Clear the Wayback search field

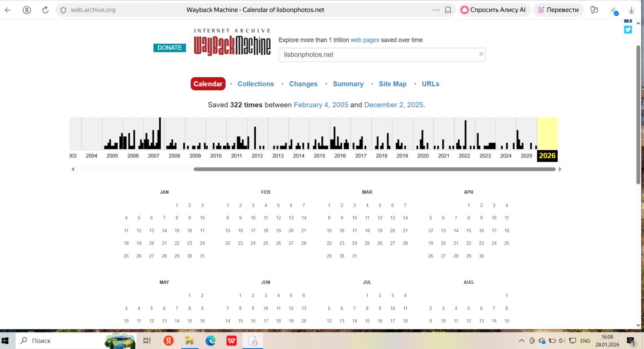481,54
